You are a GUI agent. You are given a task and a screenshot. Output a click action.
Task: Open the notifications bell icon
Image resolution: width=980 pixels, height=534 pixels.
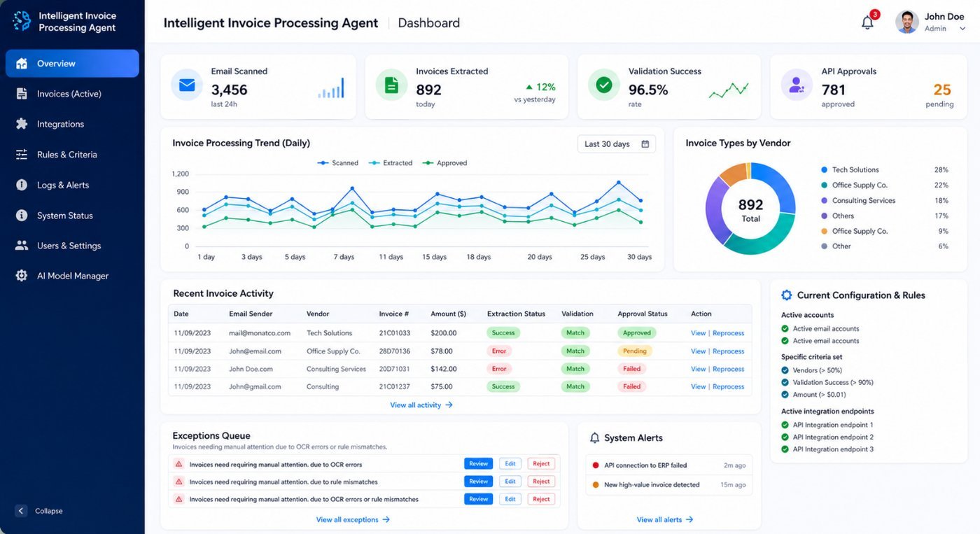point(867,22)
